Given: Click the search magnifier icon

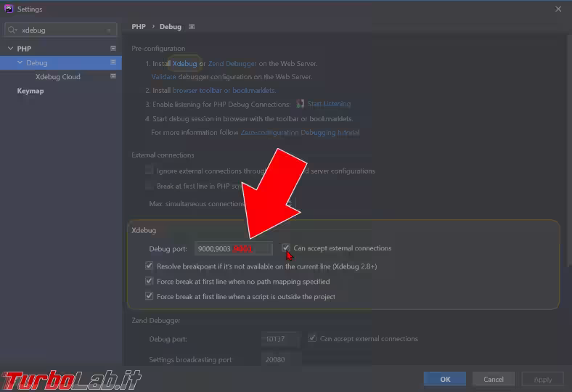Looking at the screenshot, I should 12,30.
